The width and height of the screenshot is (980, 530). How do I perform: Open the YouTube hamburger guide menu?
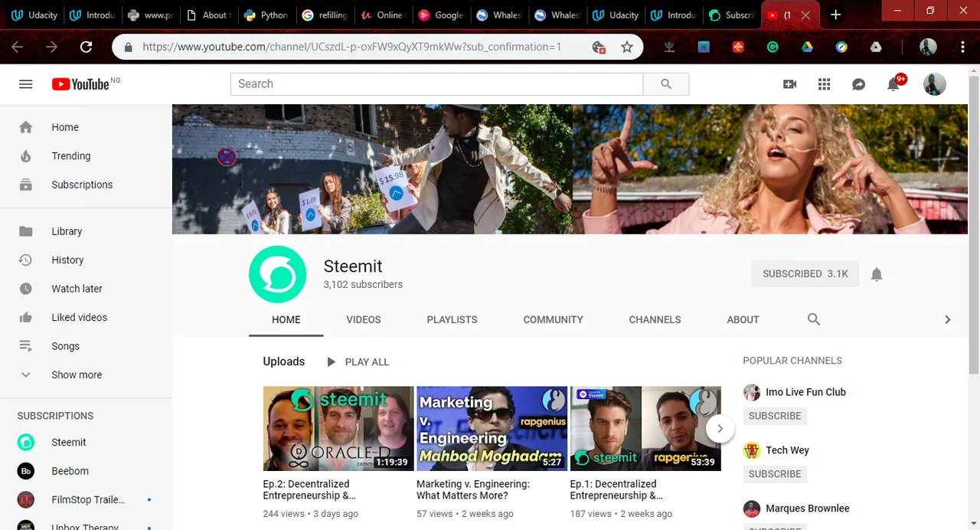point(26,84)
